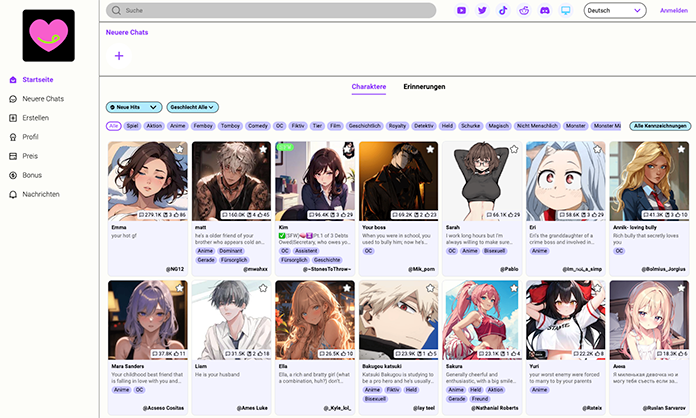Favorite the Emma card star
This screenshot has height=418, width=696.
click(x=179, y=149)
